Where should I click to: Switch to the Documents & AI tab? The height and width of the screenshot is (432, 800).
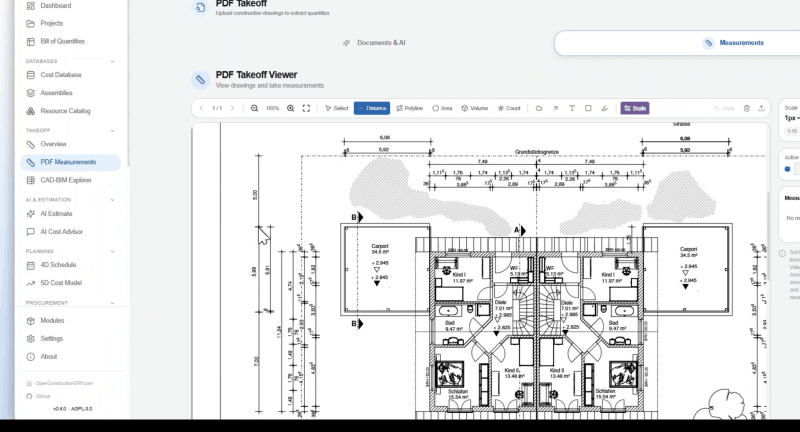click(x=374, y=43)
